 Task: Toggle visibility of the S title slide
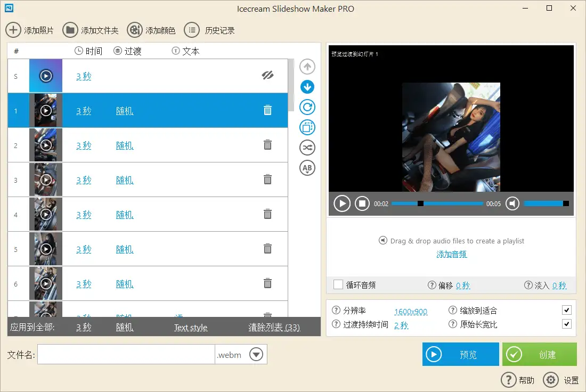(267, 76)
